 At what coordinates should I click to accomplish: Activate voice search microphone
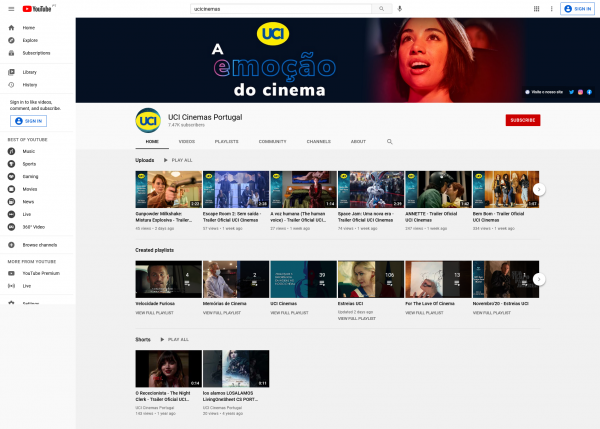(400, 9)
